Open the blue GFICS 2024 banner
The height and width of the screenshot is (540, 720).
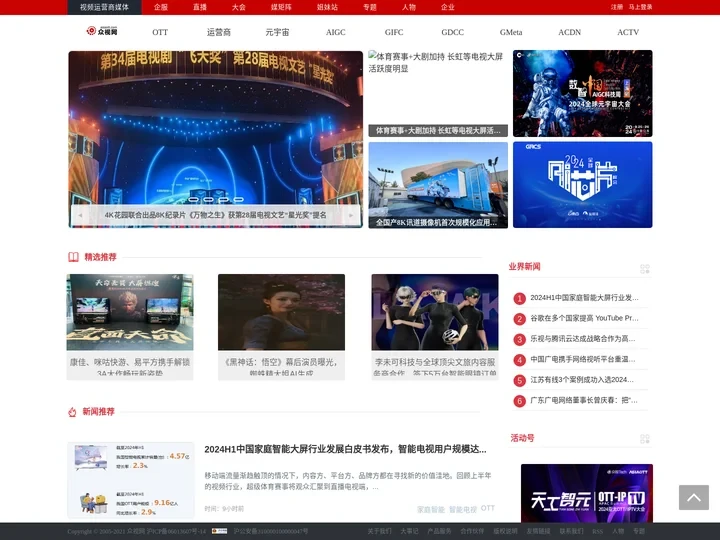pos(583,185)
